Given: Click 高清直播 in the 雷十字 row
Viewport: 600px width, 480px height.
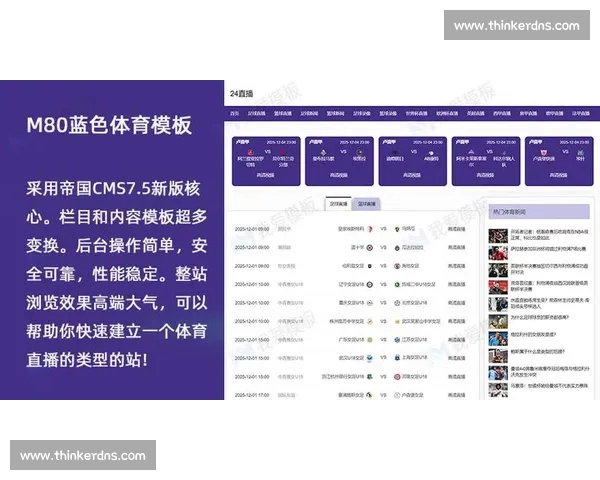Looking at the screenshot, I should [457, 248].
